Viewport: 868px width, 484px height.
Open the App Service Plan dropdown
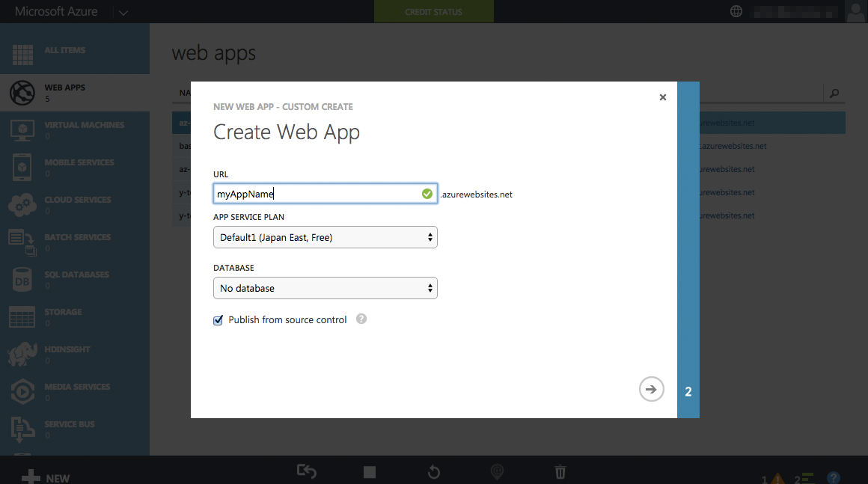pos(325,237)
